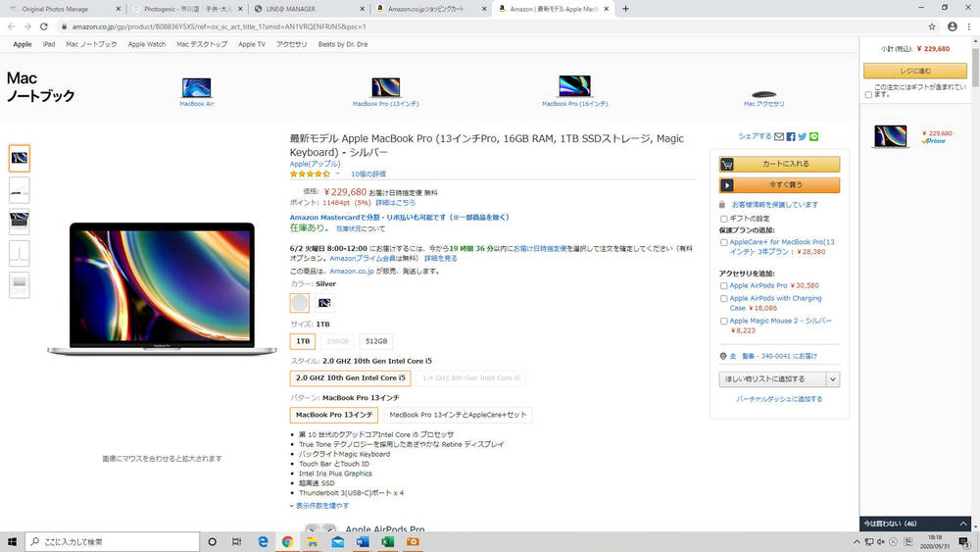The width and height of the screenshot is (980, 552).
Task: Expand the star rating dropdown chevron
Action: click(337, 174)
